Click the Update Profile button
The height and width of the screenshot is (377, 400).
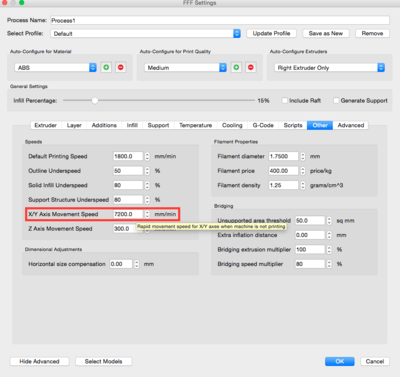[x=271, y=33]
